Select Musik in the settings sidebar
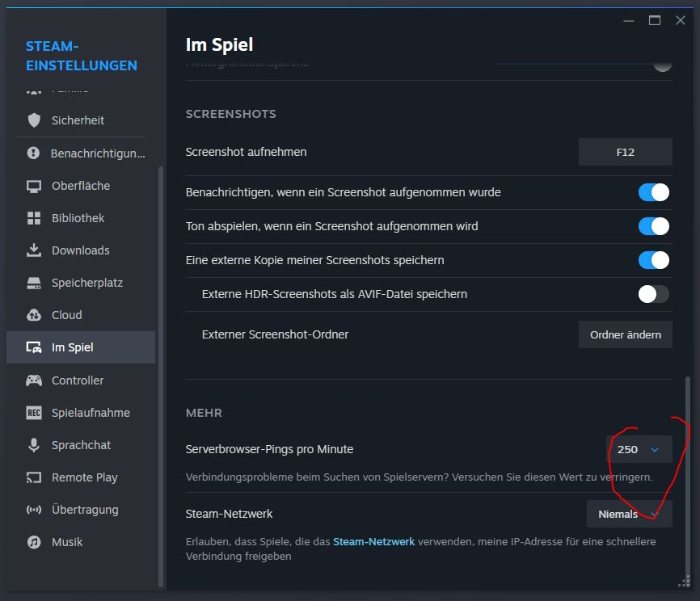 pyautogui.click(x=67, y=542)
